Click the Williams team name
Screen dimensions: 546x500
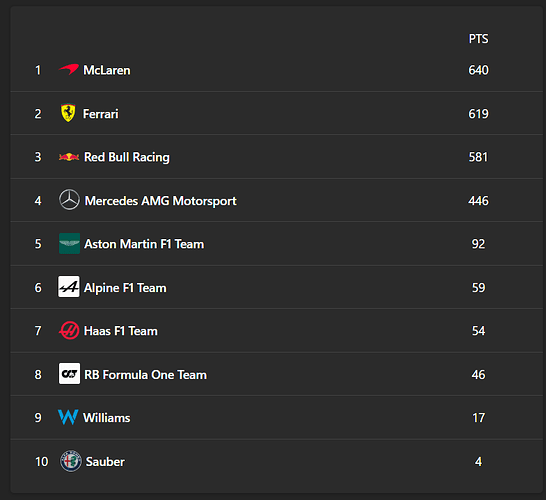pos(107,417)
